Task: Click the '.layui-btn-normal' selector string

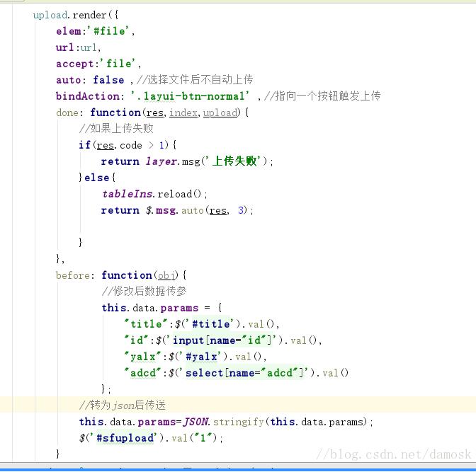Action: 190,96
